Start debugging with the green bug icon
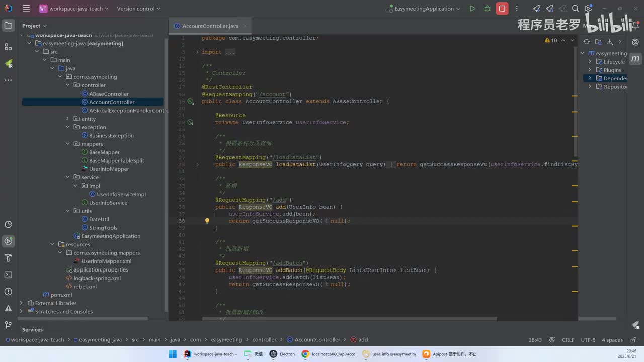 point(487,9)
